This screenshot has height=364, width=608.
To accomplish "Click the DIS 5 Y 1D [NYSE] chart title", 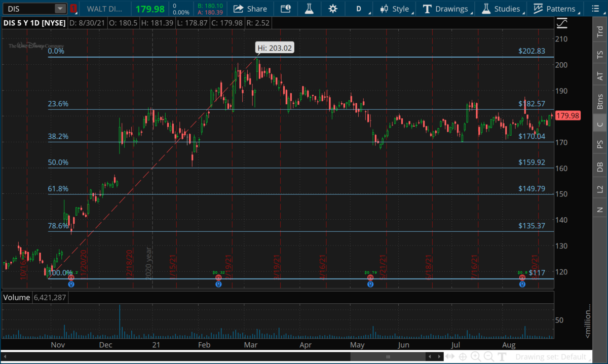I will click(34, 23).
